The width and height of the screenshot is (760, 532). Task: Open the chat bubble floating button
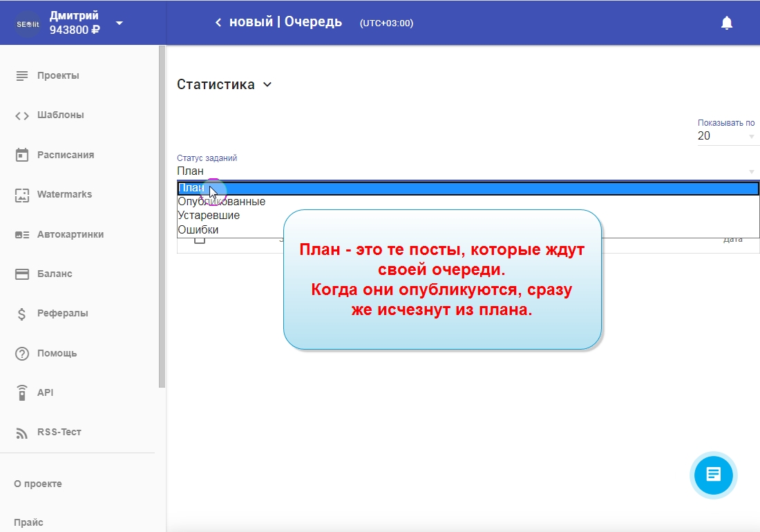(713, 475)
